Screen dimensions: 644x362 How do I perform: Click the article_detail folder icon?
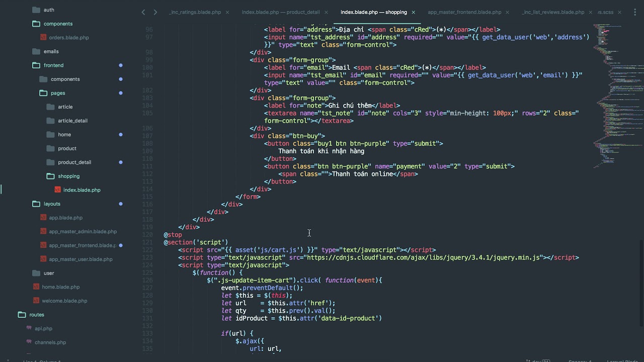click(x=50, y=121)
